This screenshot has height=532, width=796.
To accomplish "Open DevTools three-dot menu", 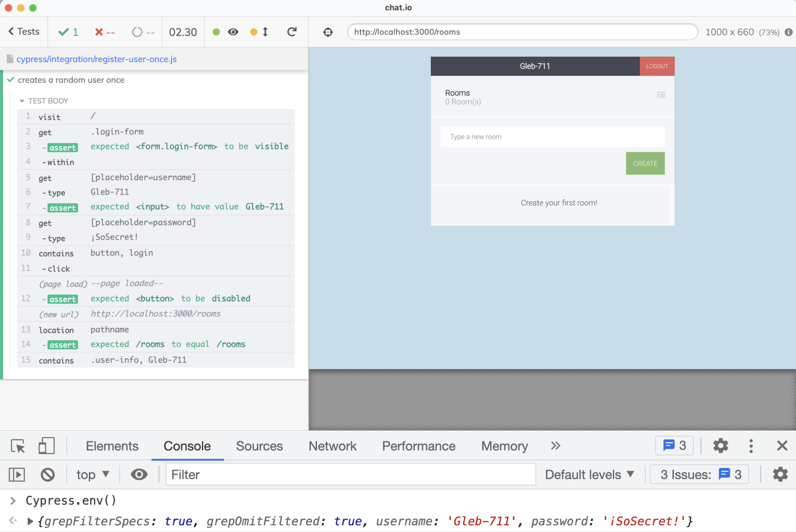I will pyautogui.click(x=751, y=446).
